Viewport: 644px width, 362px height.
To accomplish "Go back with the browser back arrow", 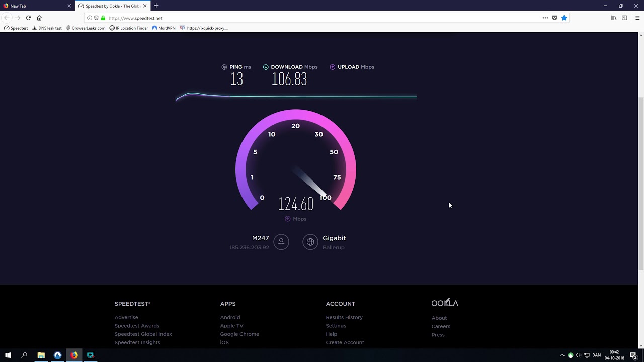I will click(7, 18).
